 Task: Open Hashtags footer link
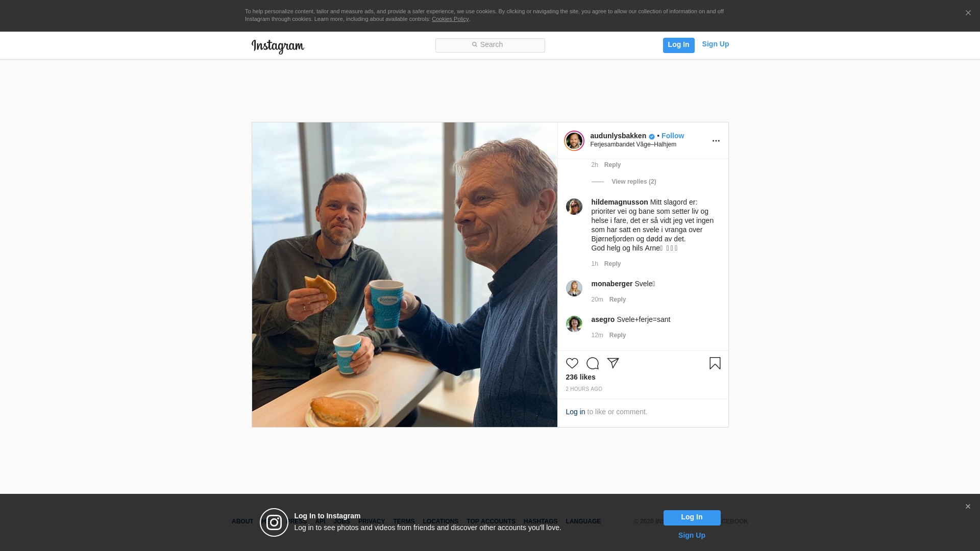541,521
